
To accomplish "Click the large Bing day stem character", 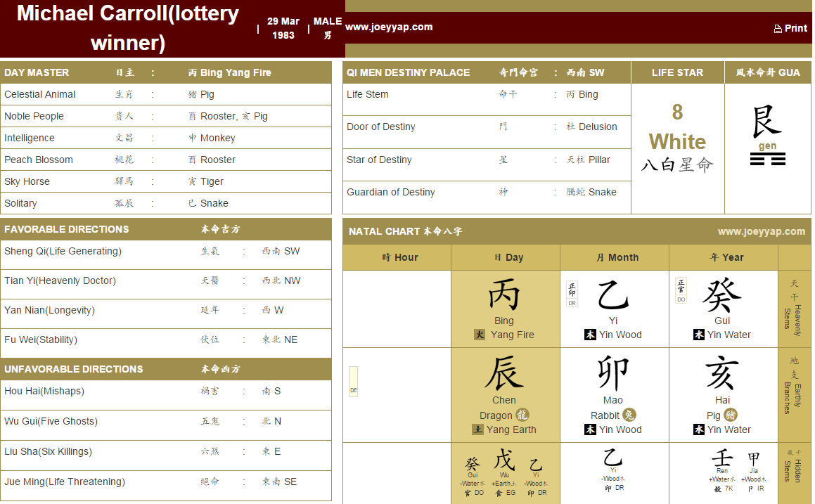I will [504, 295].
